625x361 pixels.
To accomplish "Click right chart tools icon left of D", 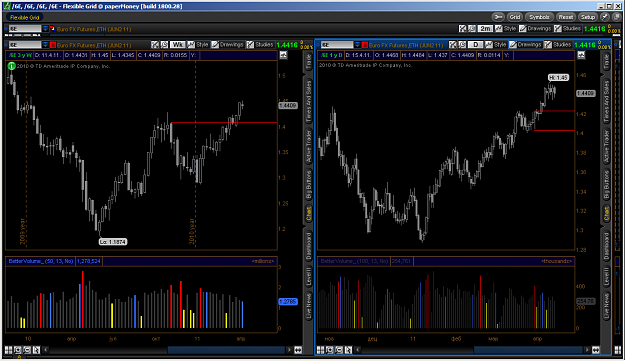I will click(452, 45).
